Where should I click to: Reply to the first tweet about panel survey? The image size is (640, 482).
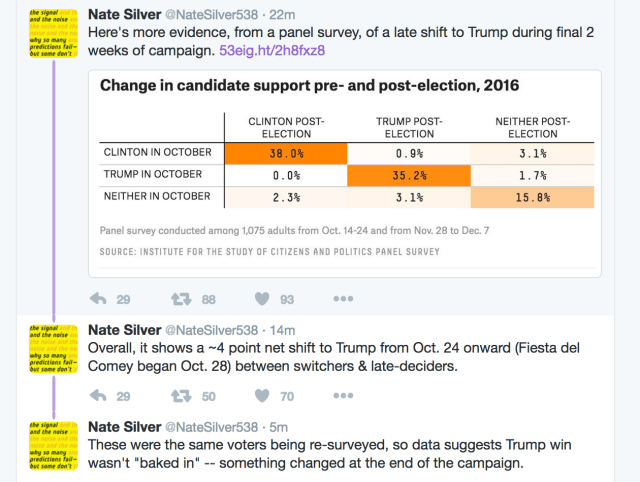click(x=99, y=299)
